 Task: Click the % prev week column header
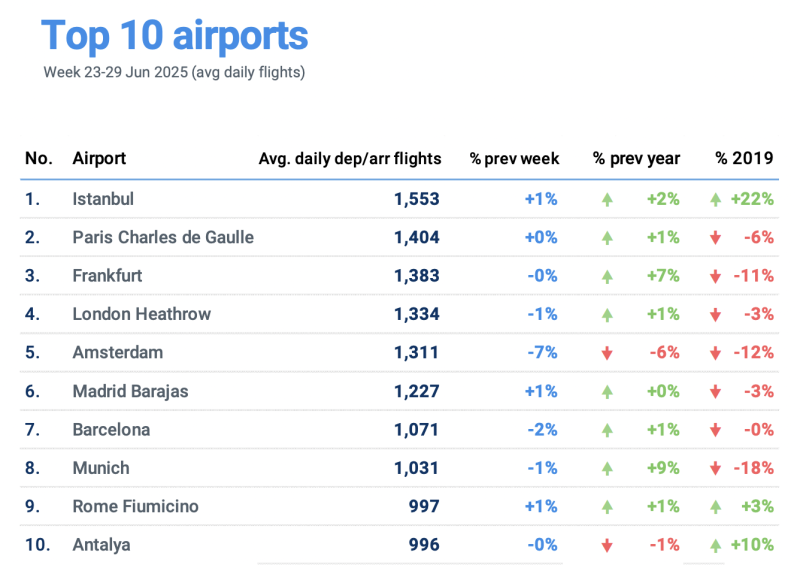[514, 158]
